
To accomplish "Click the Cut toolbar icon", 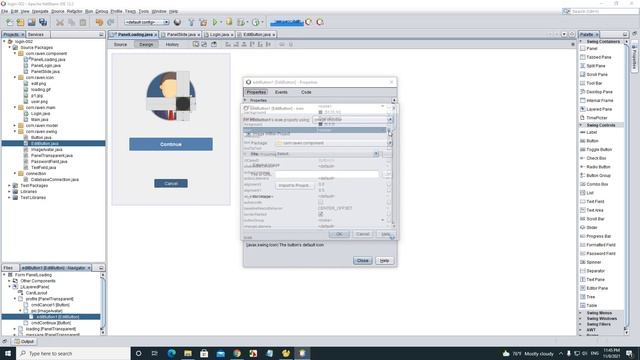I will [60, 22].
